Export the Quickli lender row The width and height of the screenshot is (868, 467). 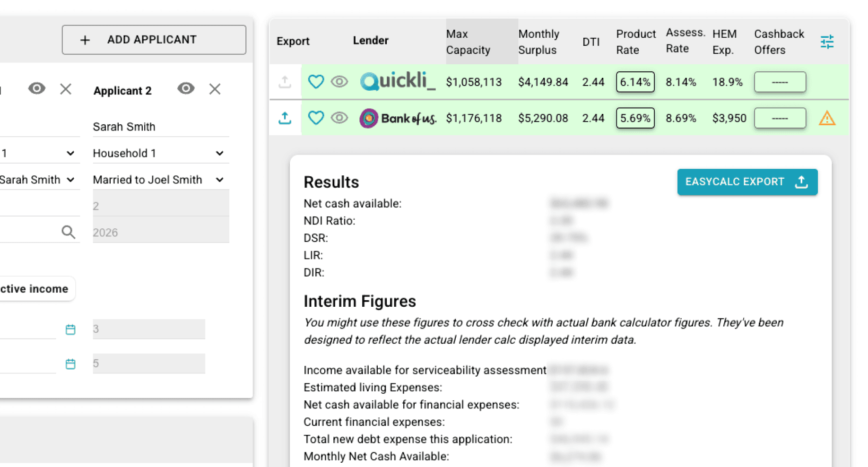[285, 82]
